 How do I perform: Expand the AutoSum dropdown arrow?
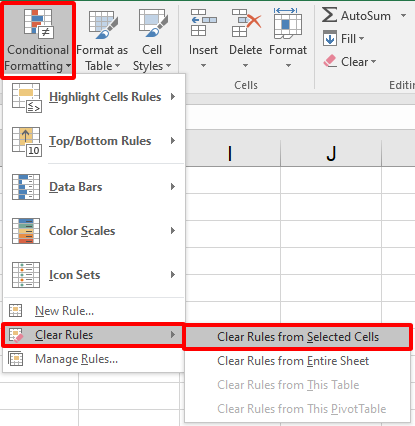(403, 16)
